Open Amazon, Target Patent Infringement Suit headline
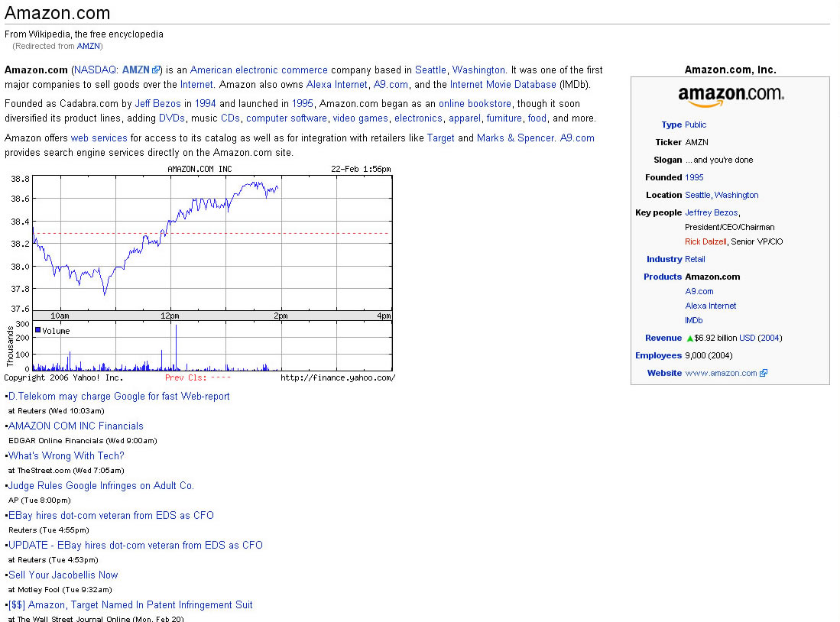This screenshot has height=622, width=840. click(131, 605)
